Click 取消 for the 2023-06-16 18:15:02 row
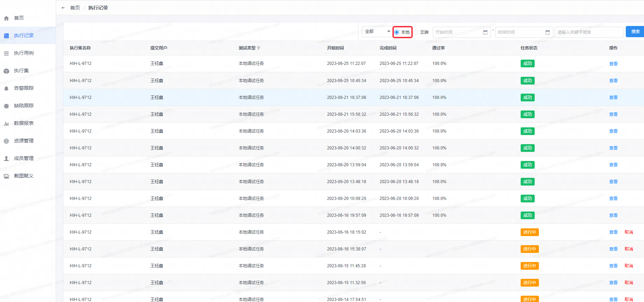This screenshot has height=302, width=644. [629, 232]
